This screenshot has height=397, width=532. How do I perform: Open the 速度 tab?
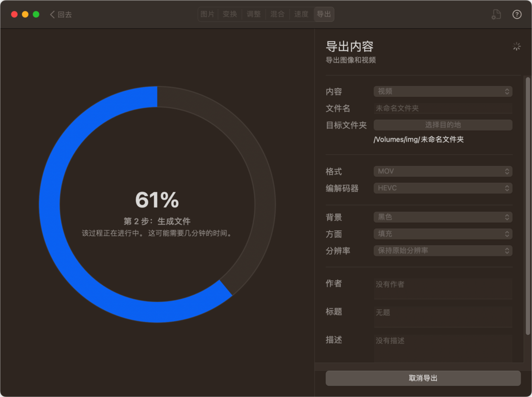301,14
